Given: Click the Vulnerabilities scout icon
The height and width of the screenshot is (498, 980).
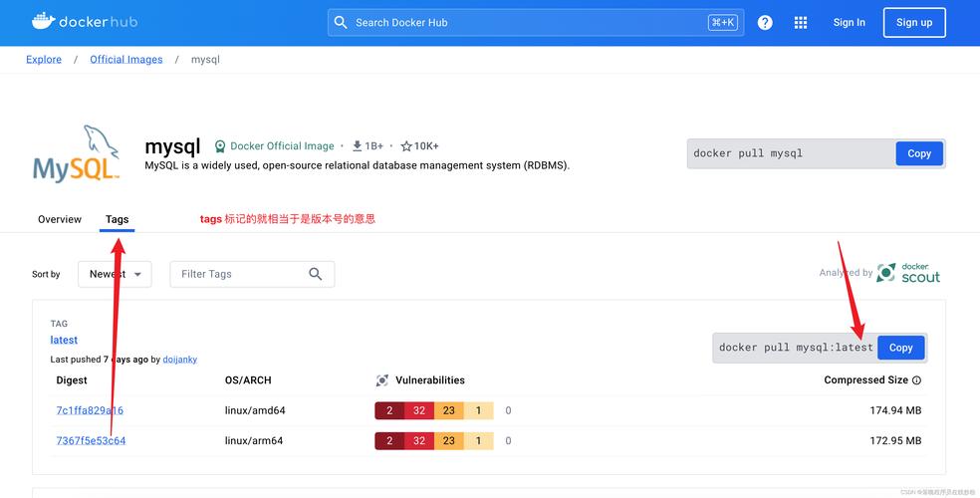Looking at the screenshot, I should pos(381,379).
